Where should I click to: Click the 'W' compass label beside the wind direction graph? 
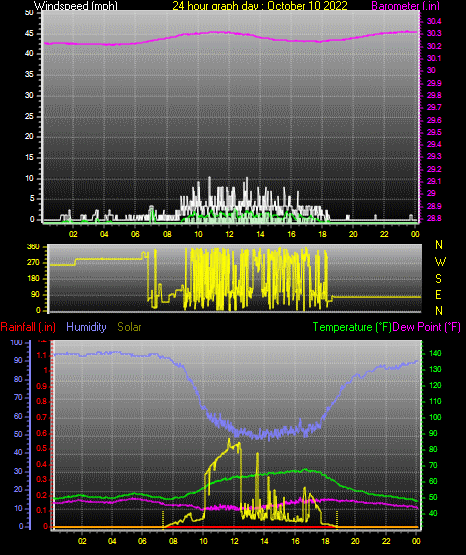click(x=440, y=262)
